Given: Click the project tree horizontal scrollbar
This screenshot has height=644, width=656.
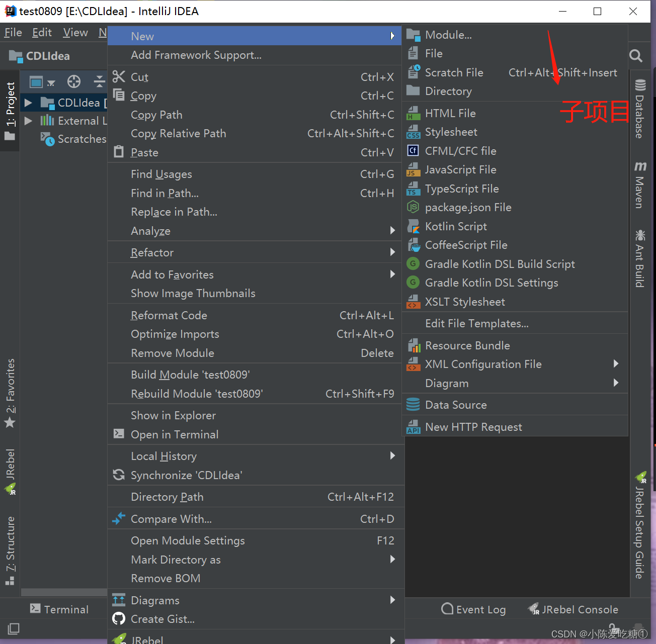Looking at the screenshot, I should (64, 592).
